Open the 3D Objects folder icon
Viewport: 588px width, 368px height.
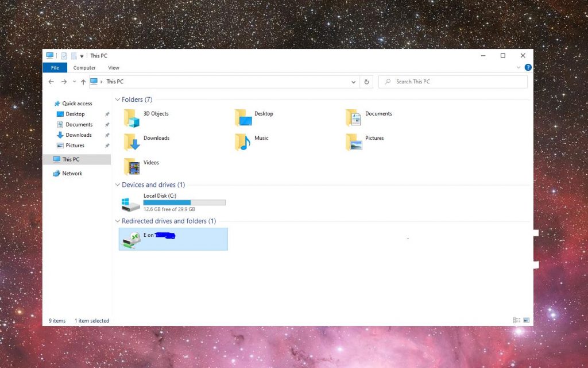[x=132, y=117]
